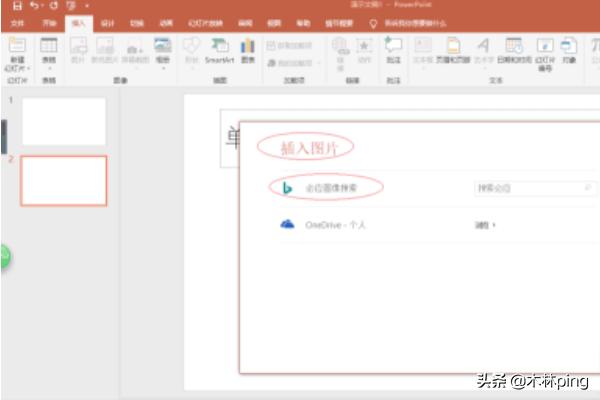Image resolution: width=600 pixels, height=400 pixels.
Task: Open the 审阅 (Review) tab
Action: pos(245,23)
